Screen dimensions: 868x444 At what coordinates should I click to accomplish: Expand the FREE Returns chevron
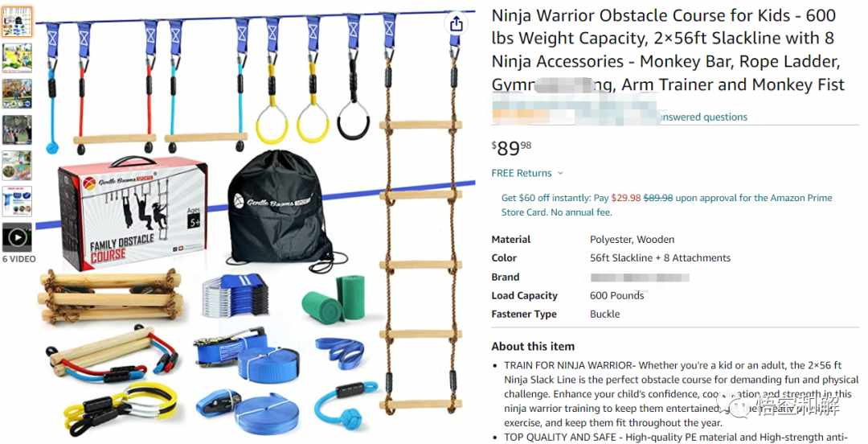click(x=560, y=174)
